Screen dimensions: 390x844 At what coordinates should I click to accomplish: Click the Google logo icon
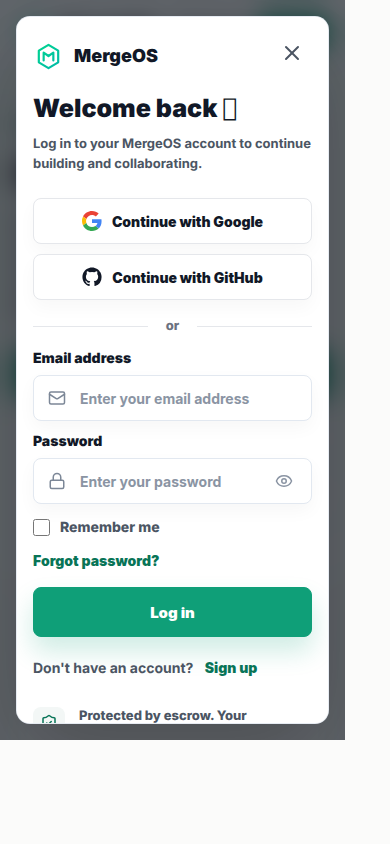[x=92, y=221]
